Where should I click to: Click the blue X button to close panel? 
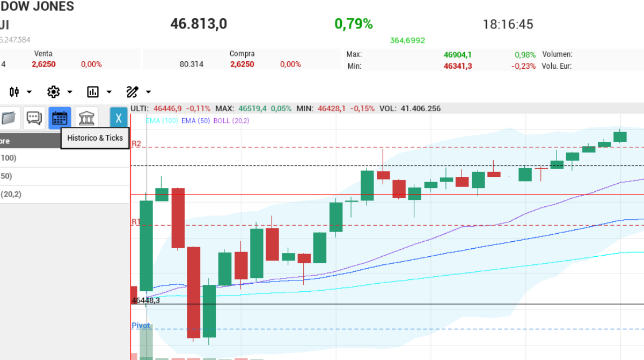119,118
